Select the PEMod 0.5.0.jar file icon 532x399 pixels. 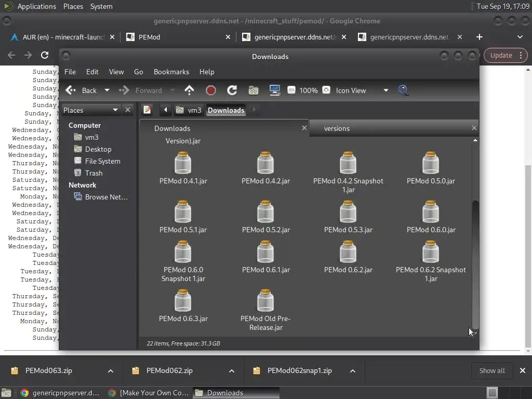[431, 163]
